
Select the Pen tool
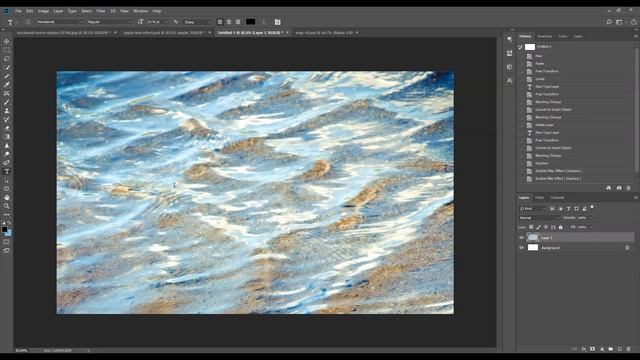7,163
